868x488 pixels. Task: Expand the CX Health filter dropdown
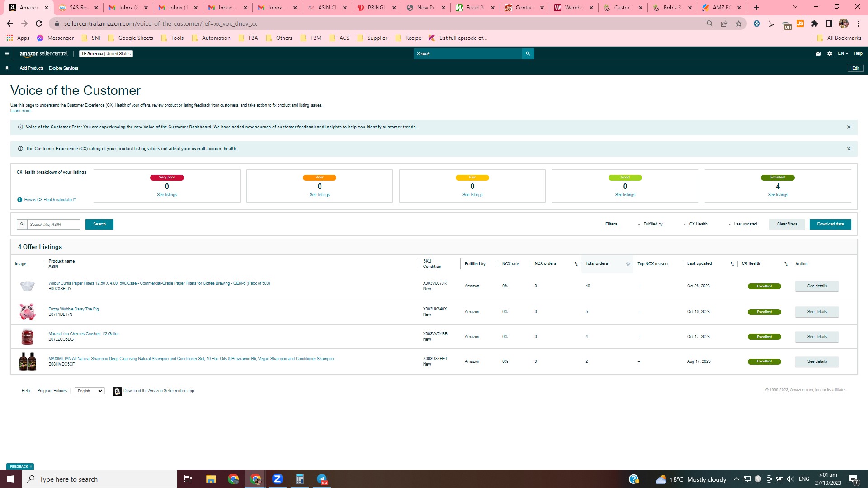(695, 224)
